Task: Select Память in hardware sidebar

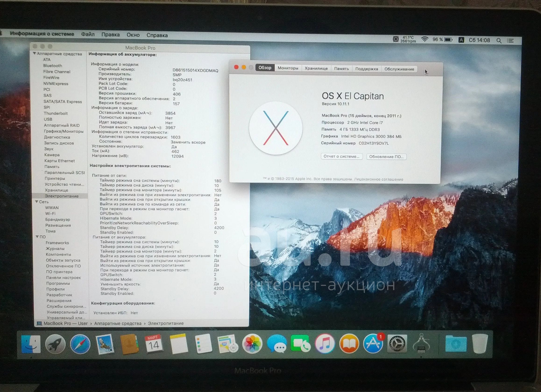Action: coord(52,167)
